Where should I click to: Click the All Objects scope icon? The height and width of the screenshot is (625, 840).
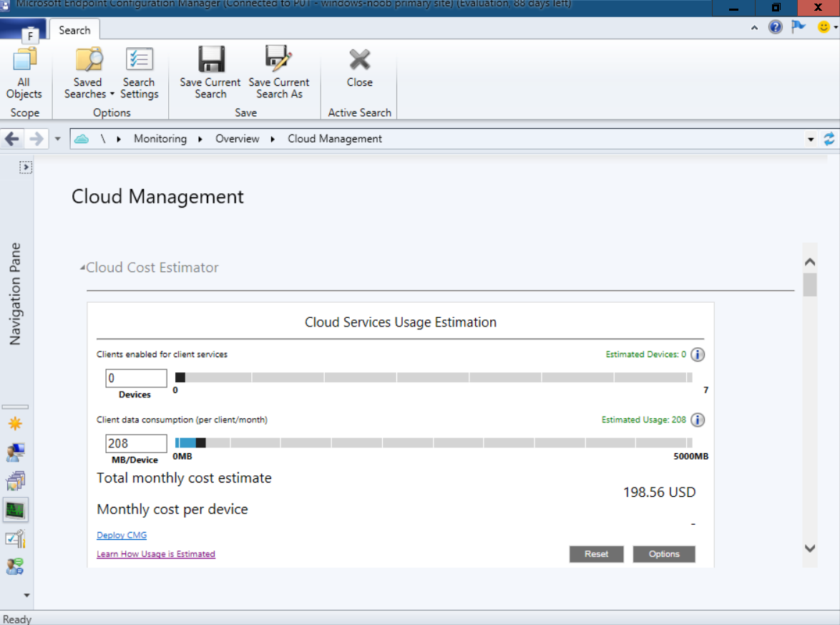pyautogui.click(x=24, y=74)
